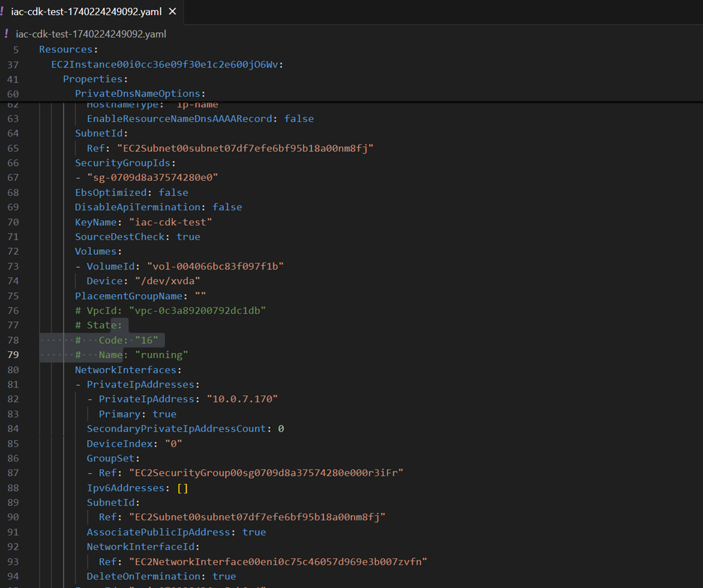The height and width of the screenshot is (588, 703).
Task: Click line number 79 in gutter
Action: [13, 355]
